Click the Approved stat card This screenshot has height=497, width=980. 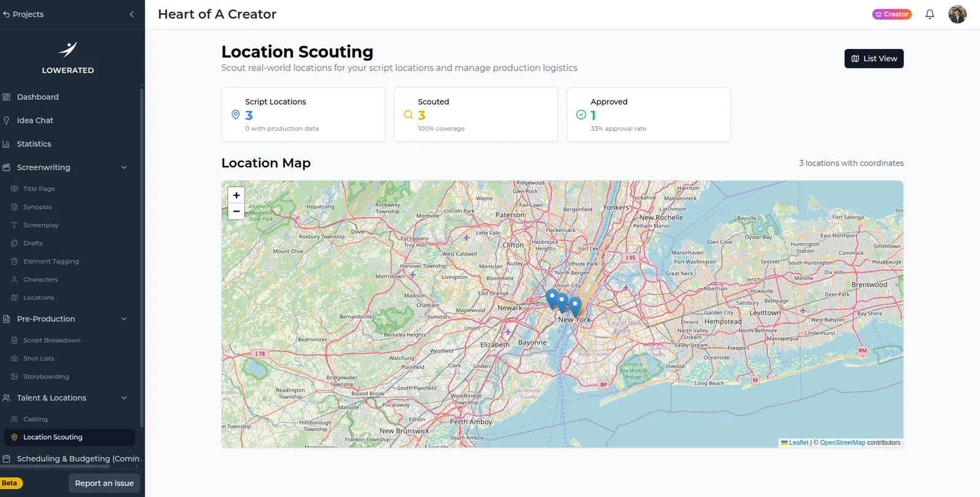pos(649,115)
